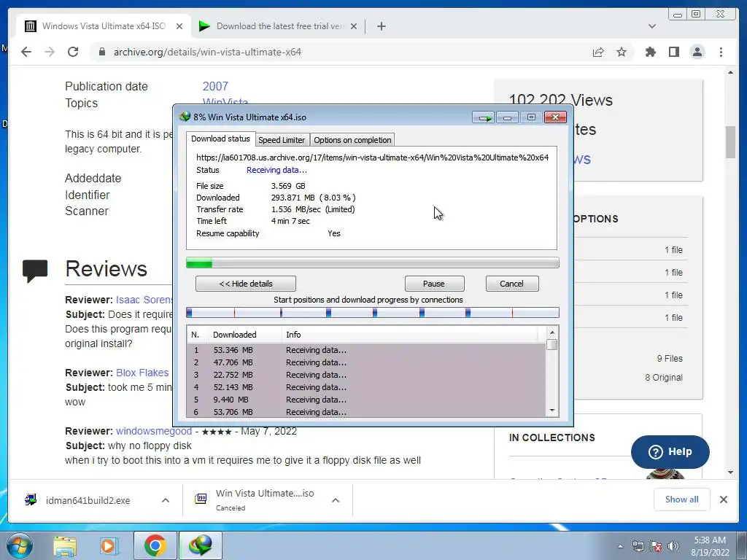Expand options for idman641build2.exe download
747x560 pixels.
166,500
